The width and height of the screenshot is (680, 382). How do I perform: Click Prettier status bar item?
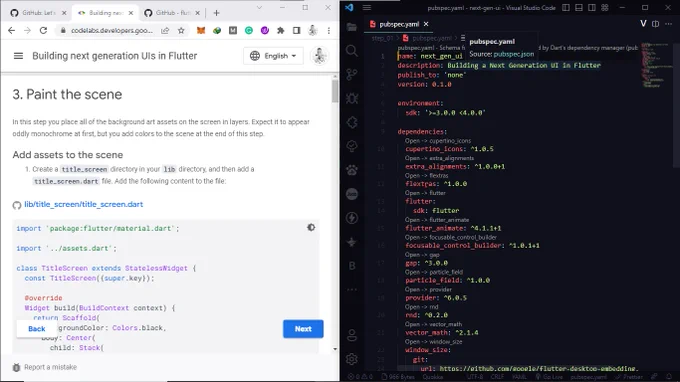point(629,377)
